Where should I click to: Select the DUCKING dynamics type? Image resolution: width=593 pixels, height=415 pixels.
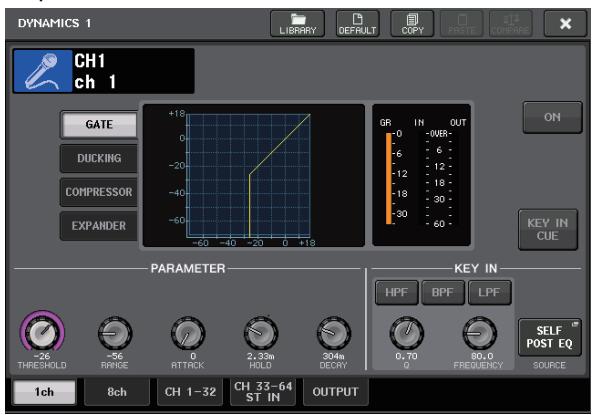click(99, 158)
